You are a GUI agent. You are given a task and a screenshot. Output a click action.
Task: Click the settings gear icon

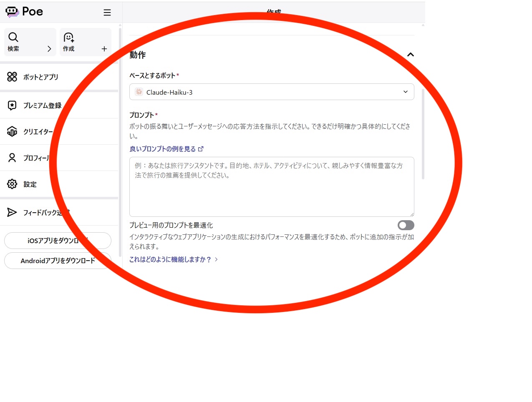click(12, 184)
